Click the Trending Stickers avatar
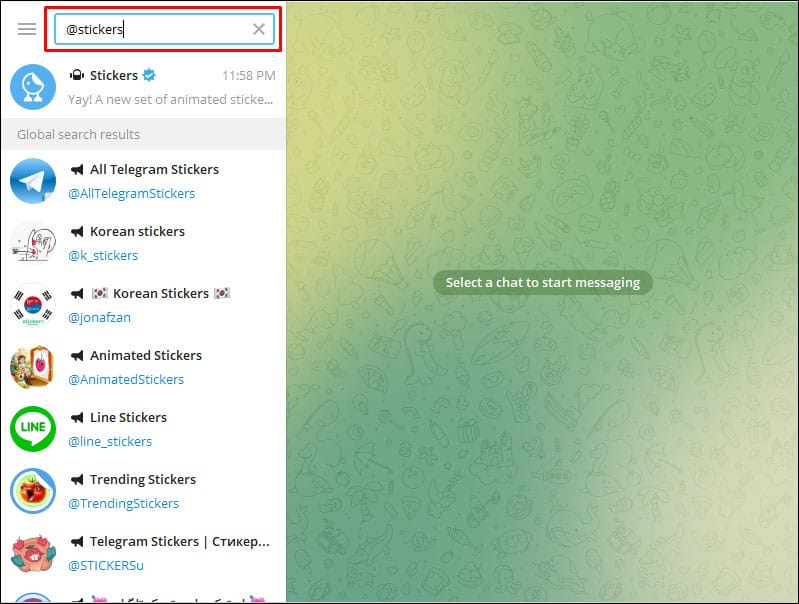799x604 pixels. [33, 491]
